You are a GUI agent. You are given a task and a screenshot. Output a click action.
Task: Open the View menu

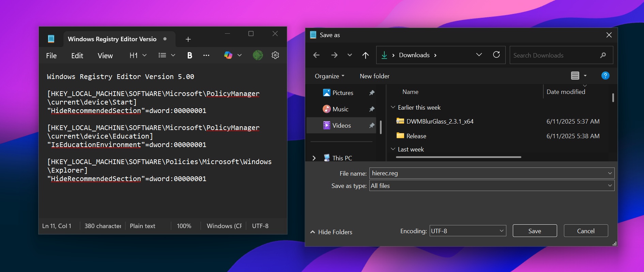coord(105,55)
